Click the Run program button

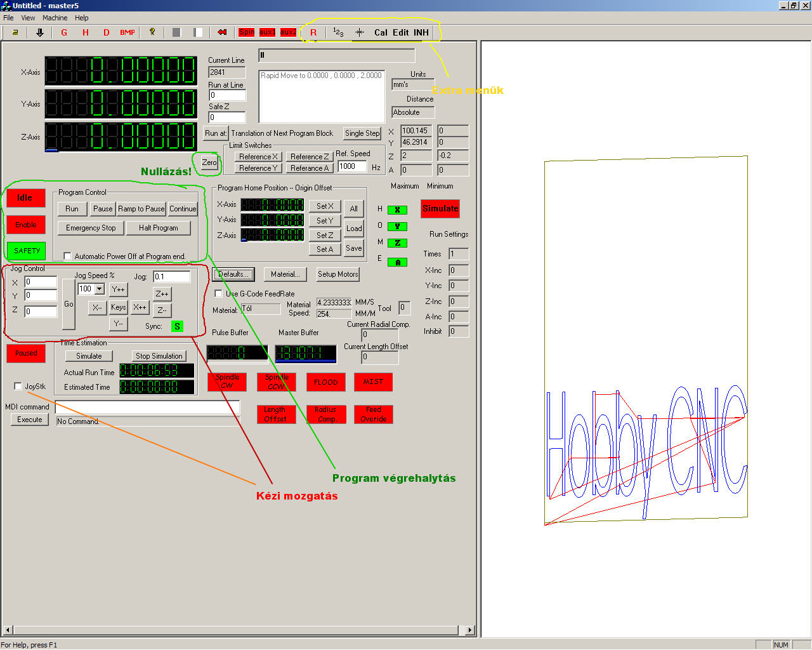click(x=72, y=209)
